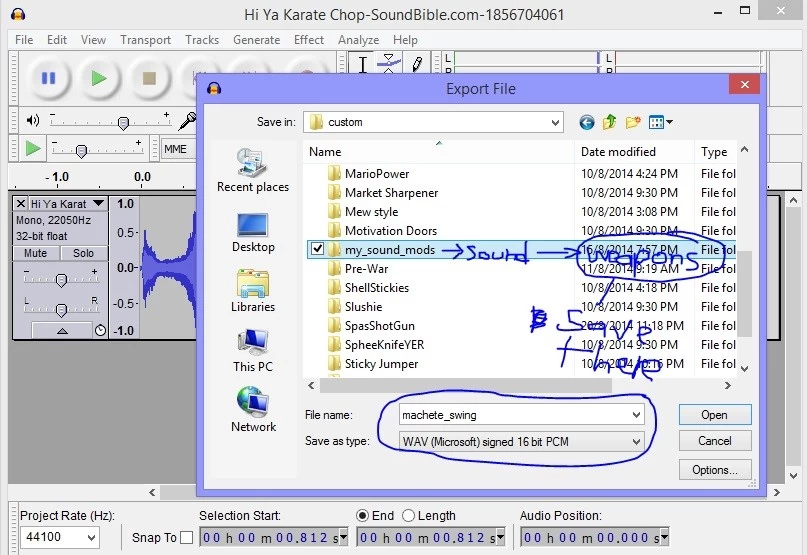The image size is (807, 555).
Task: Click the output volume speaker icon
Action: [33, 120]
